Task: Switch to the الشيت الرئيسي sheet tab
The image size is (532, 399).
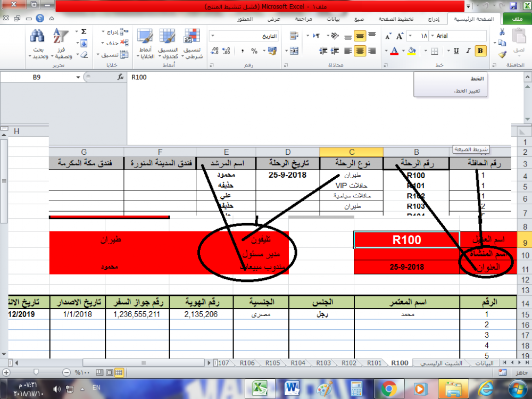Action: 441,363
